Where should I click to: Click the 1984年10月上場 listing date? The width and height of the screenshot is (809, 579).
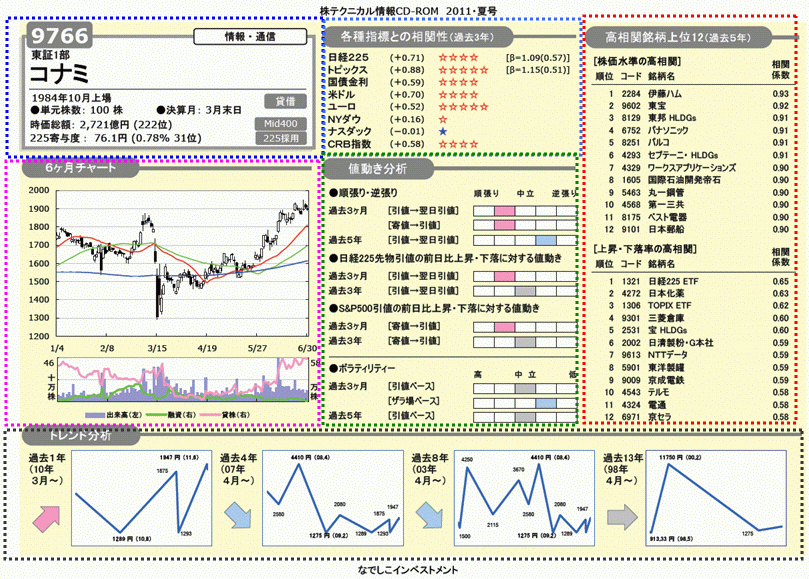point(71,98)
